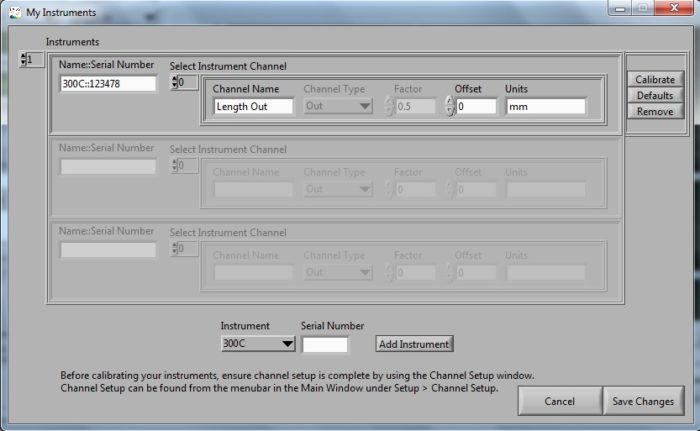Focus the Serial Number input field
Viewport: 700px width, 431px height.
(325, 344)
